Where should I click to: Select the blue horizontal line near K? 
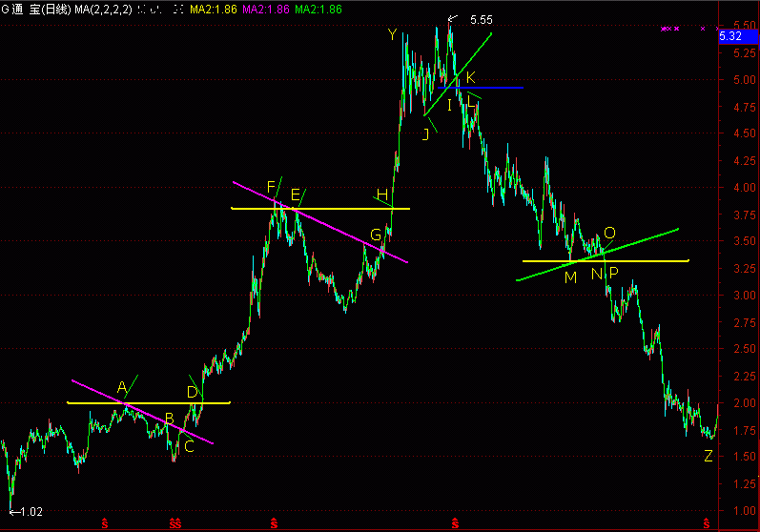pos(496,88)
